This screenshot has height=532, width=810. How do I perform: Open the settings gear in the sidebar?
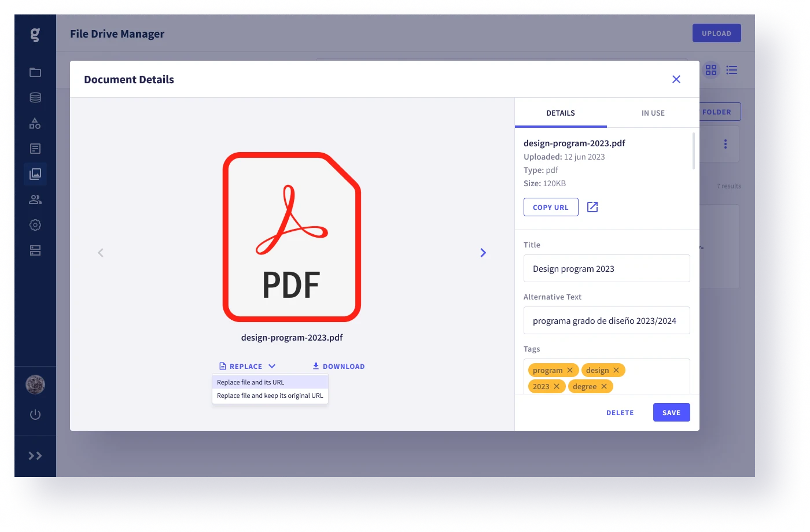pos(35,224)
